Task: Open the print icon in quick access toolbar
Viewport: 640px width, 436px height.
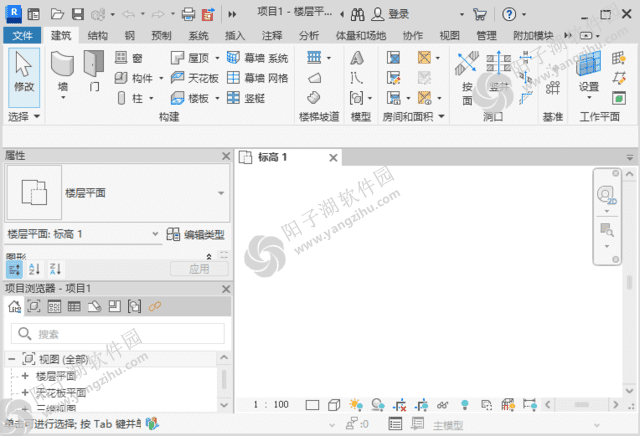Action: click(x=188, y=14)
